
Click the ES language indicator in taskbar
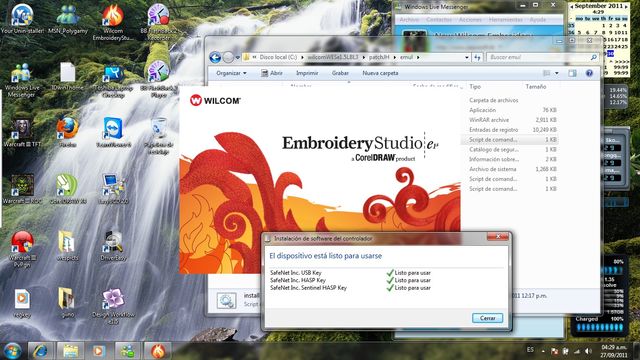(530, 350)
